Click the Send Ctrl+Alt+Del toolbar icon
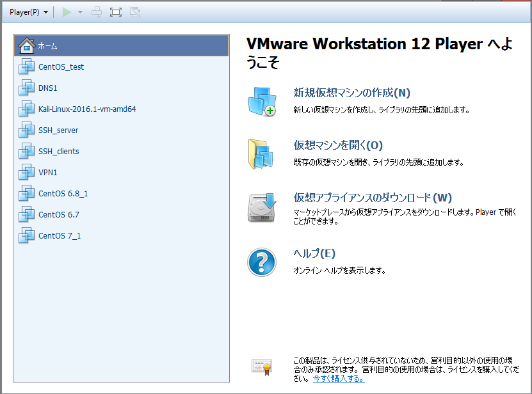 (x=97, y=12)
